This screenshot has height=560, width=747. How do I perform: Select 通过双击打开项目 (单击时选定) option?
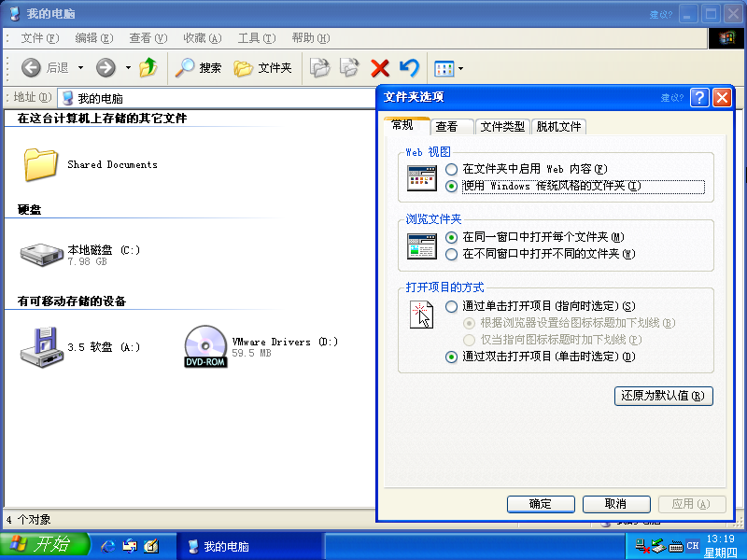pos(541,357)
